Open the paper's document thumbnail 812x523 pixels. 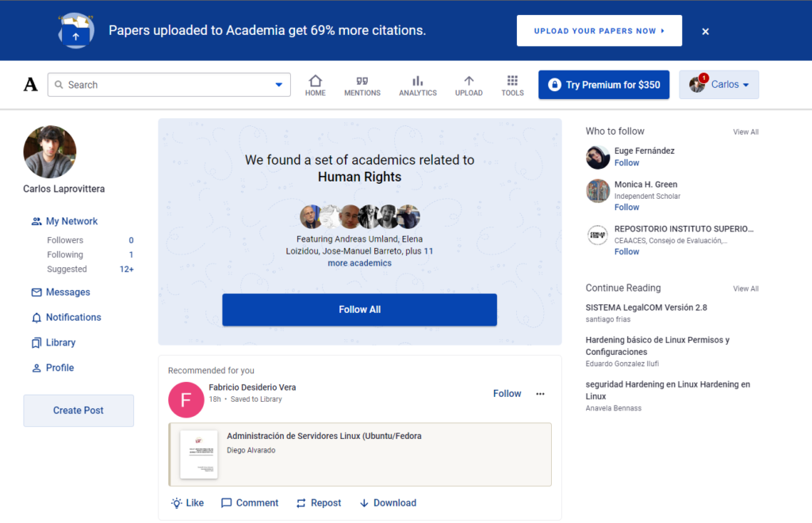[x=199, y=454]
